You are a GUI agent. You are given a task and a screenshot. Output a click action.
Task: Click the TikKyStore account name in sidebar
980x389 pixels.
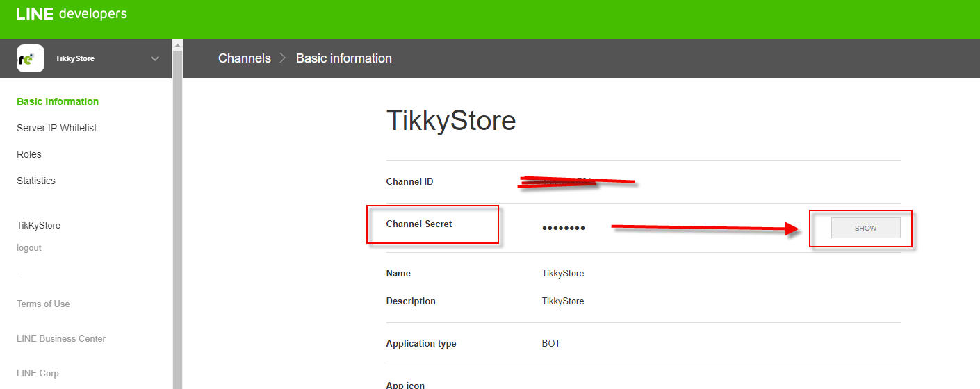[x=38, y=225]
